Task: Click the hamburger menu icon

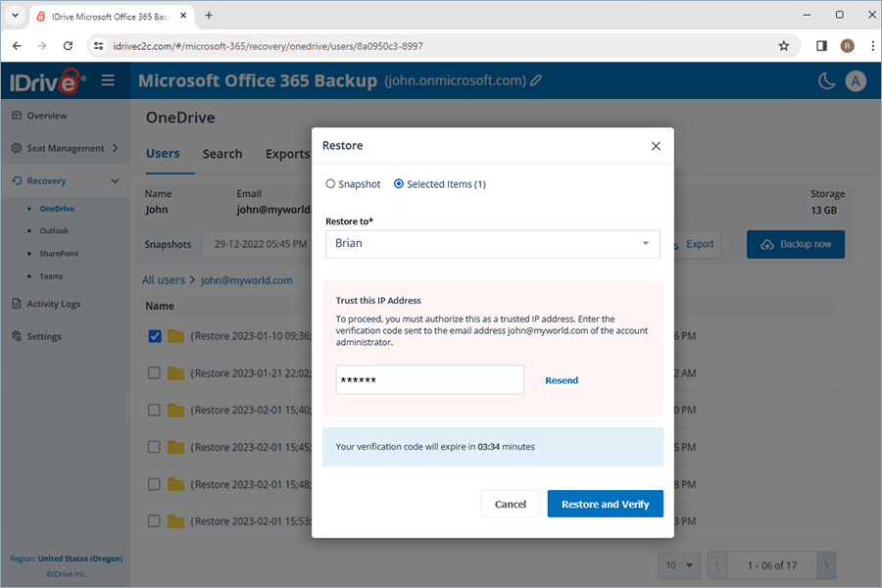Action: tap(108, 80)
